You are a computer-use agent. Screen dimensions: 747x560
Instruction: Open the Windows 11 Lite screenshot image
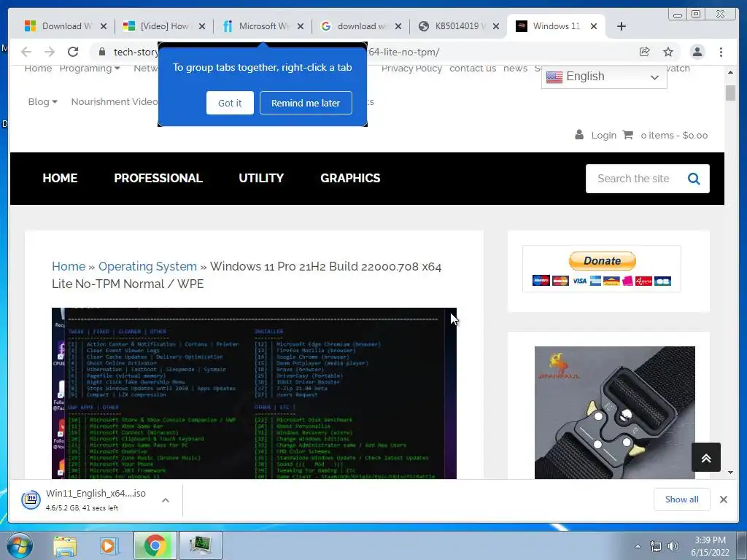pos(254,393)
